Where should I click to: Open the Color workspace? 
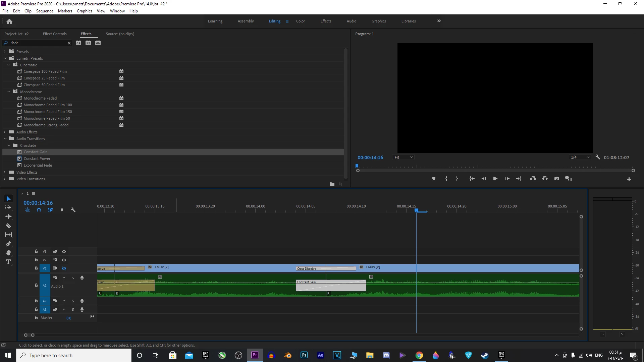click(x=300, y=21)
